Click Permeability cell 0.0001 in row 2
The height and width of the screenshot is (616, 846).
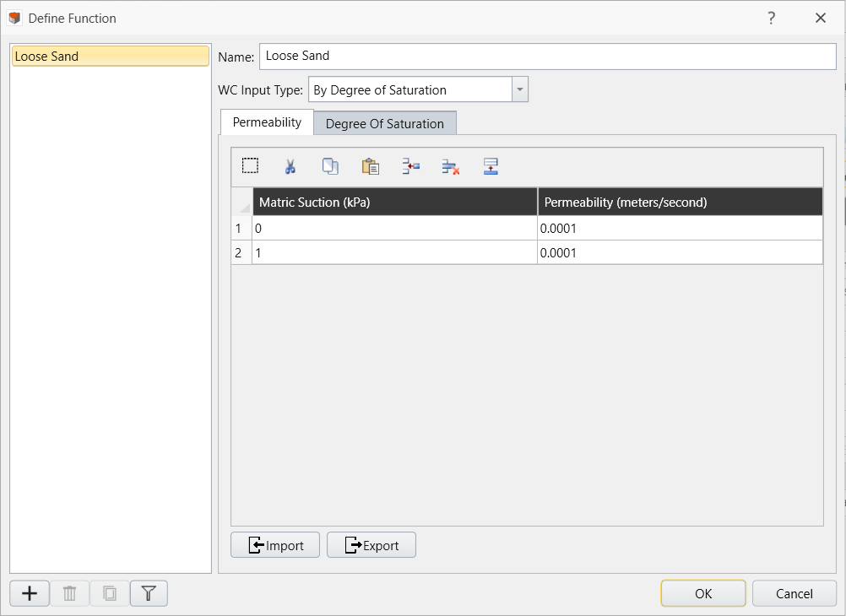(680, 252)
